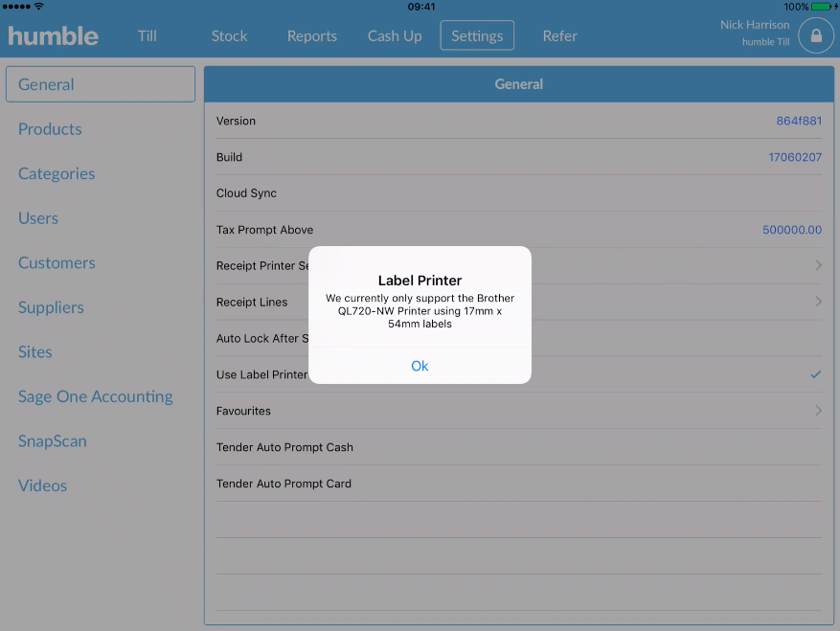Click the humble logo
Viewport: 840px width, 631px height.
53,35
